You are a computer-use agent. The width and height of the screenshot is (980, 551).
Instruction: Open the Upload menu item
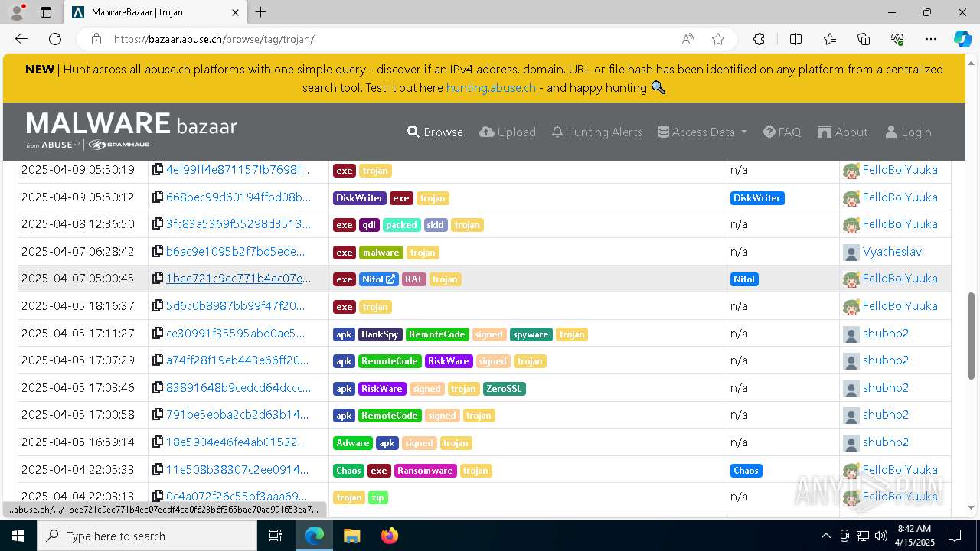coord(508,132)
